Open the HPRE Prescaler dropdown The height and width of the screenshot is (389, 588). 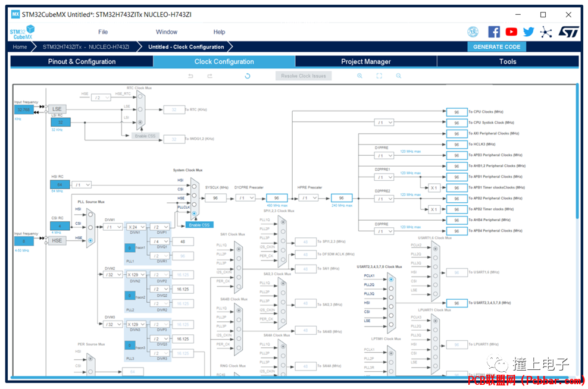[x=309, y=198]
